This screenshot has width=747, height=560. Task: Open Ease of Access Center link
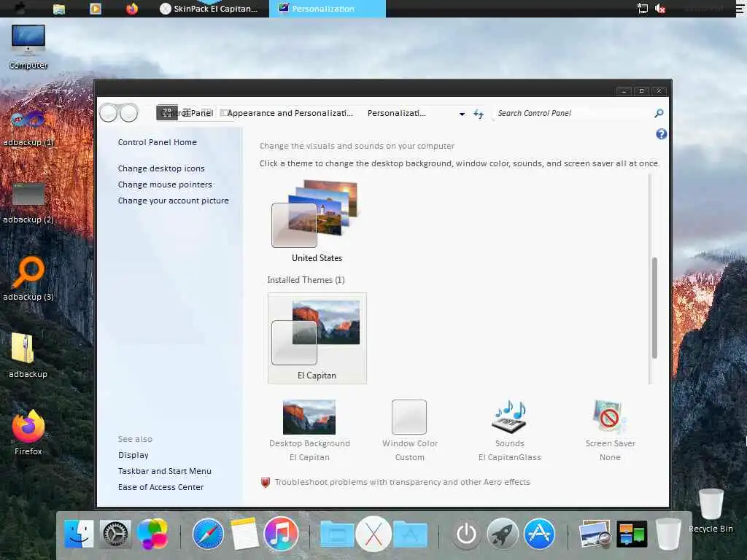pos(160,487)
